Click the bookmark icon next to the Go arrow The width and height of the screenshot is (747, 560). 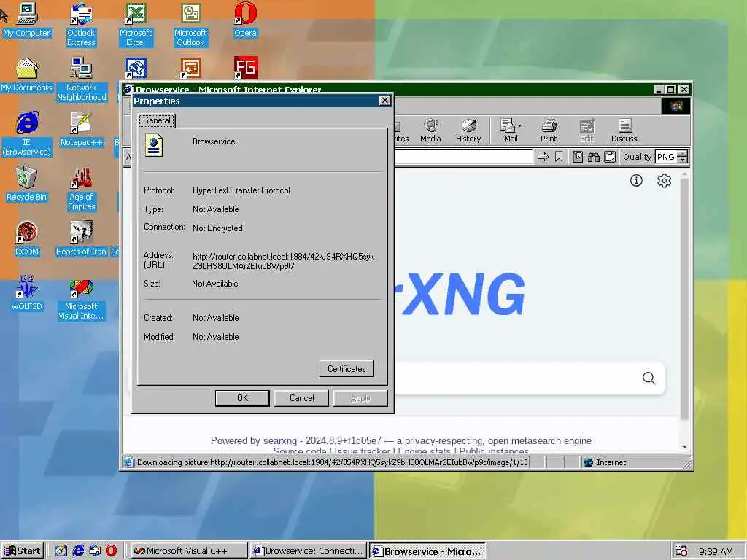tap(559, 157)
